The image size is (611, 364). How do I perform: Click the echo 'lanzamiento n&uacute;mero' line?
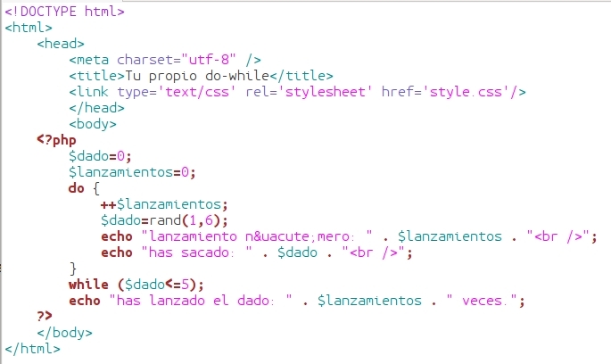point(349,236)
